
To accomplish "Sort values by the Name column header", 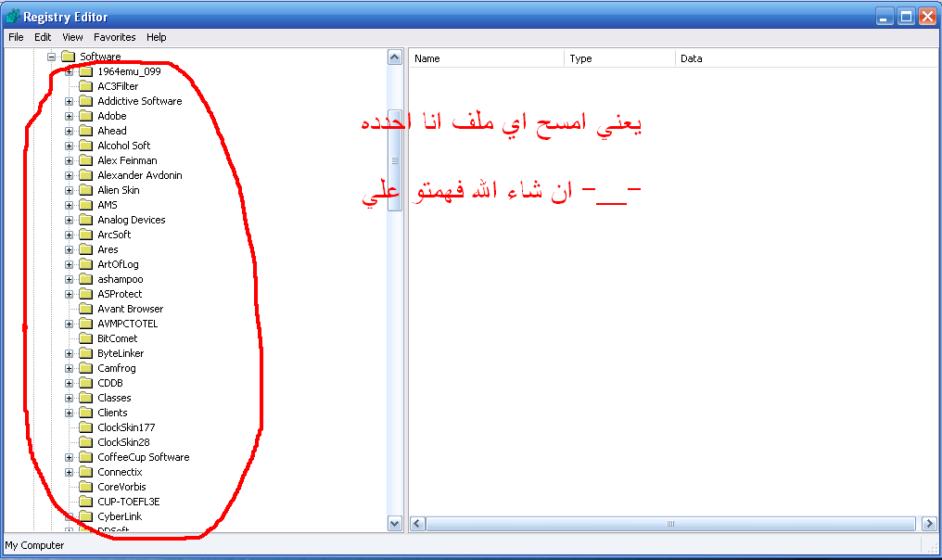I will pos(487,58).
